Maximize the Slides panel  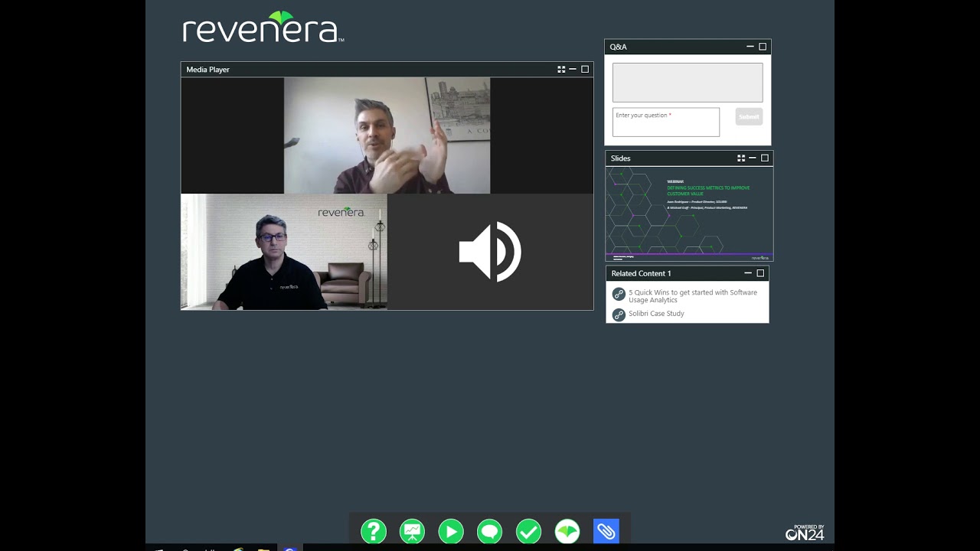[765, 158]
